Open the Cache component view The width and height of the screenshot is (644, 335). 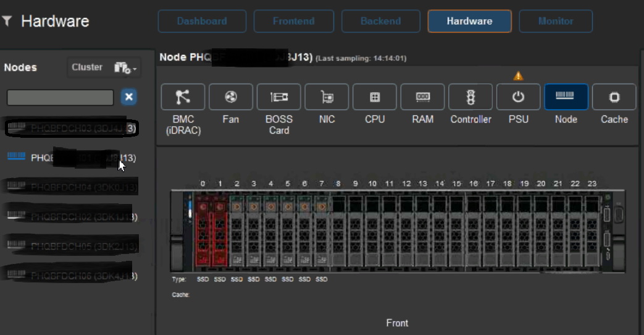point(614,97)
